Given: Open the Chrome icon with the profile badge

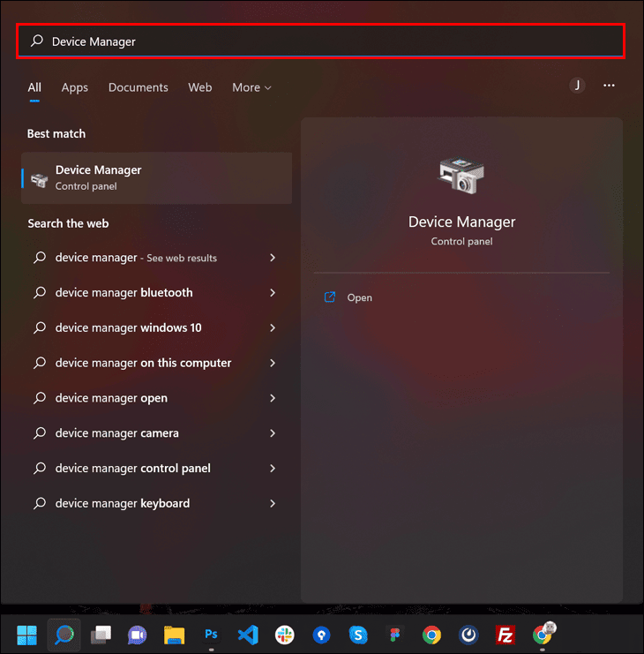Looking at the screenshot, I should [543, 634].
